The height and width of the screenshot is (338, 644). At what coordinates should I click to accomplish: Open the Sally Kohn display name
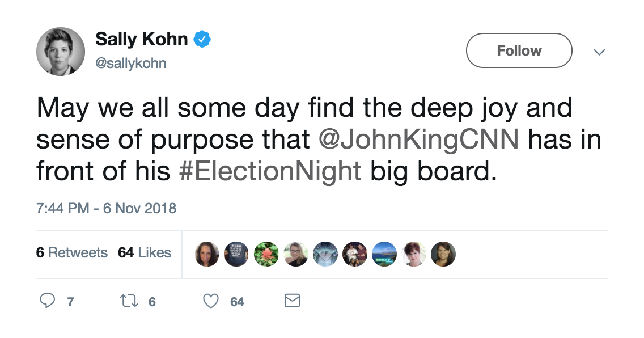[x=141, y=39]
